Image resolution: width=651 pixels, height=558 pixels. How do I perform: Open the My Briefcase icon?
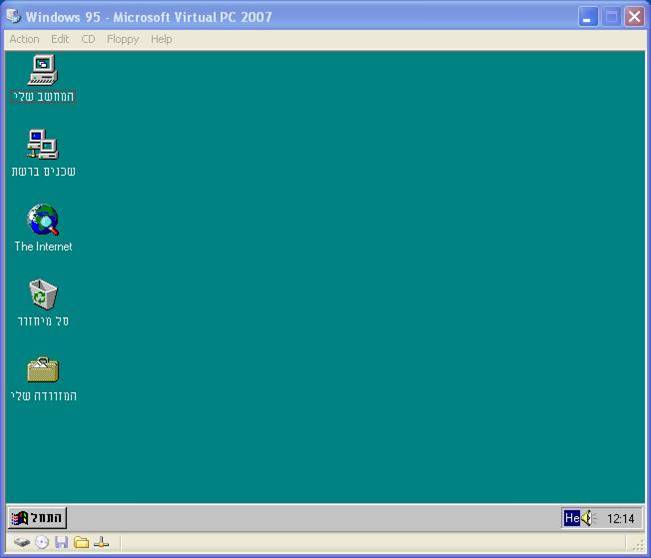(43, 370)
